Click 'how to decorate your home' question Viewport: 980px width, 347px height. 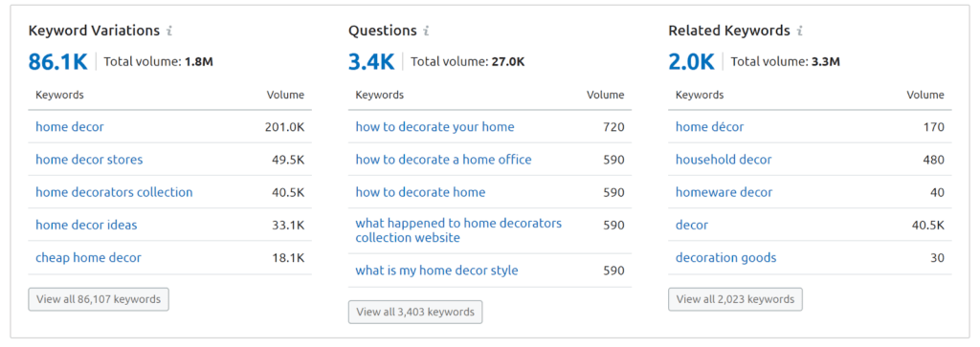coord(435,127)
